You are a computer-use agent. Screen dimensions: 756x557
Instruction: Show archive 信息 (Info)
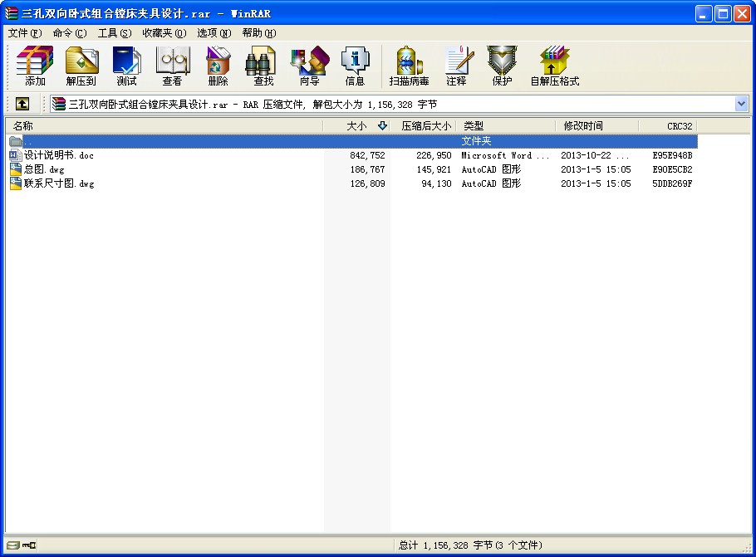(355, 66)
